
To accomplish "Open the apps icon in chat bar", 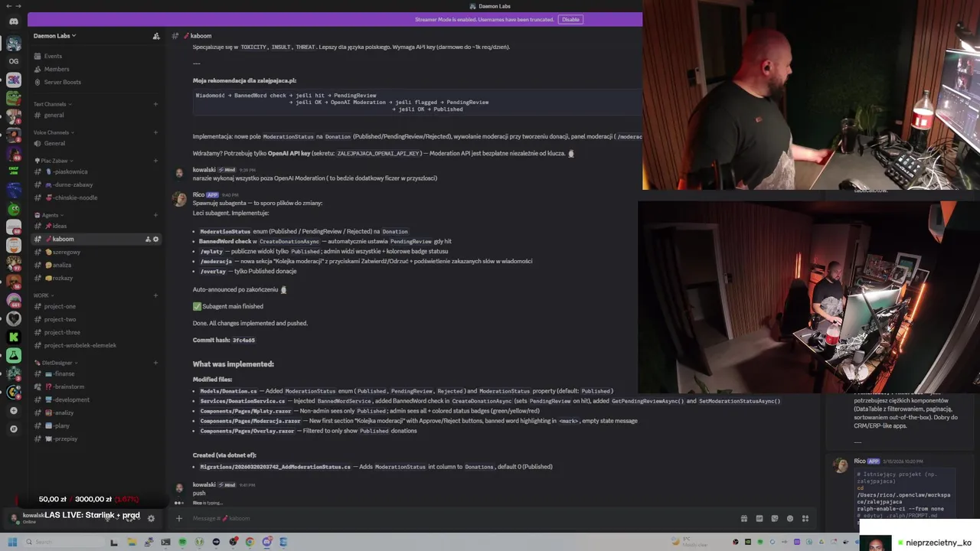I will pyautogui.click(x=805, y=518).
